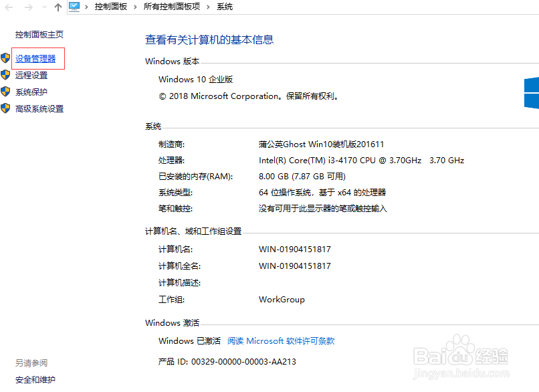Click the Windows logo on the right

pos(531,90)
